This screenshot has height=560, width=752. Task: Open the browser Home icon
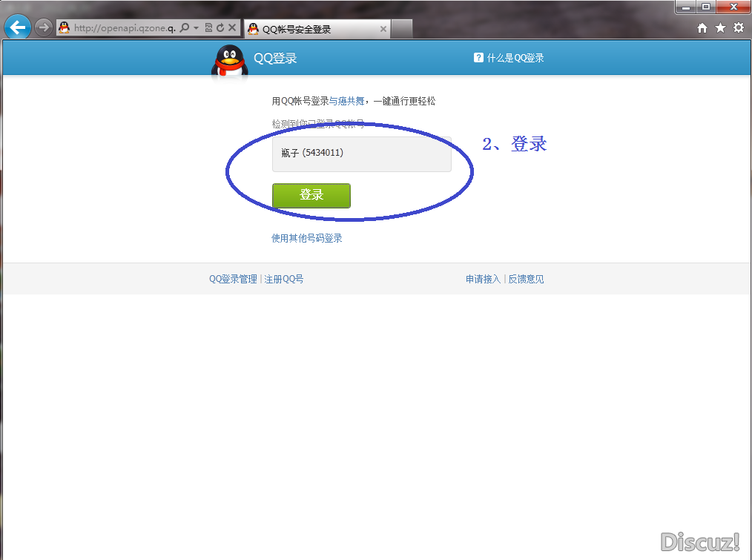pyautogui.click(x=702, y=27)
